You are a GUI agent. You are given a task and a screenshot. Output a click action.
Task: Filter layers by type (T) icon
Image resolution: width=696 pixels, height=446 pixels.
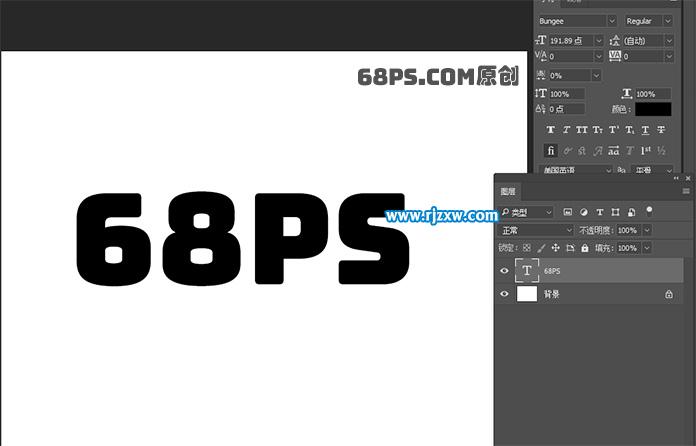pos(599,212)
